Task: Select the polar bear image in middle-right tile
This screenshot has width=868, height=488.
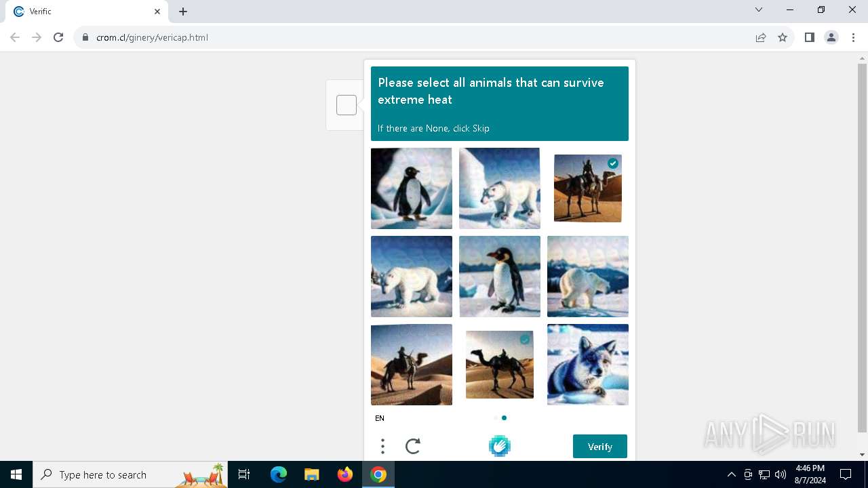Action: click(588, 277)
